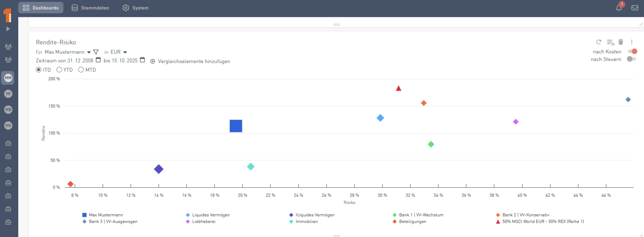The width and height of the screenshot is (644, 237).
Task: Open the Stammdaten menu
Action: (90, 8)
